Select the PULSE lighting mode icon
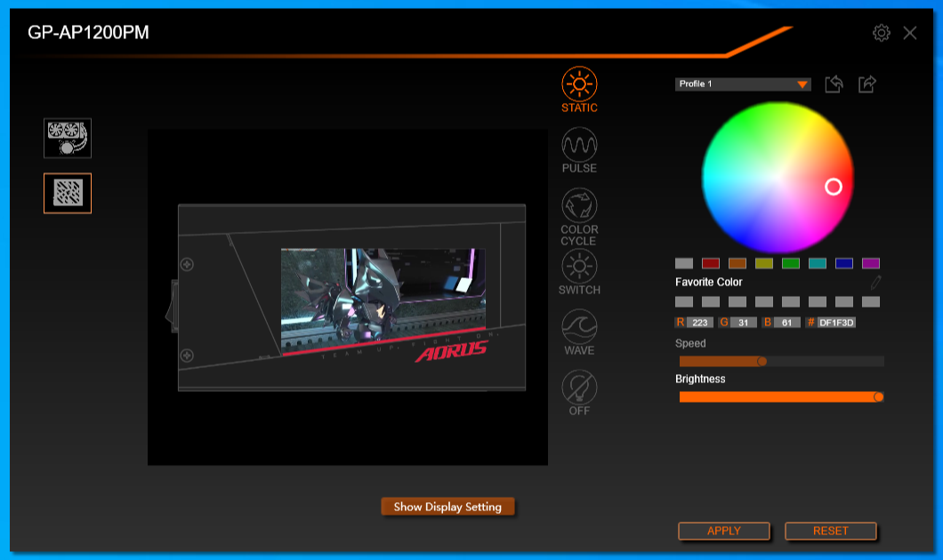 click(579, 144)
